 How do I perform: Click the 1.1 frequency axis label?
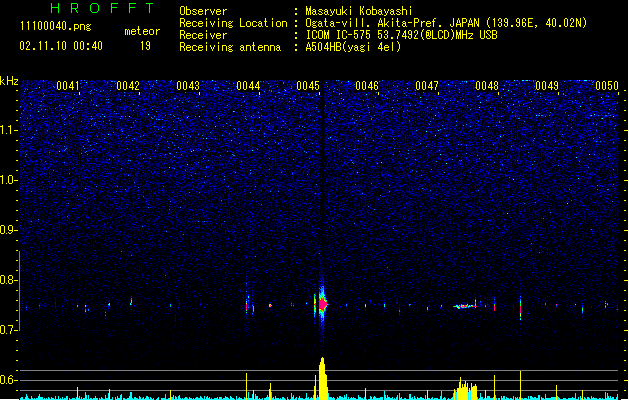(x=9, y=130)
